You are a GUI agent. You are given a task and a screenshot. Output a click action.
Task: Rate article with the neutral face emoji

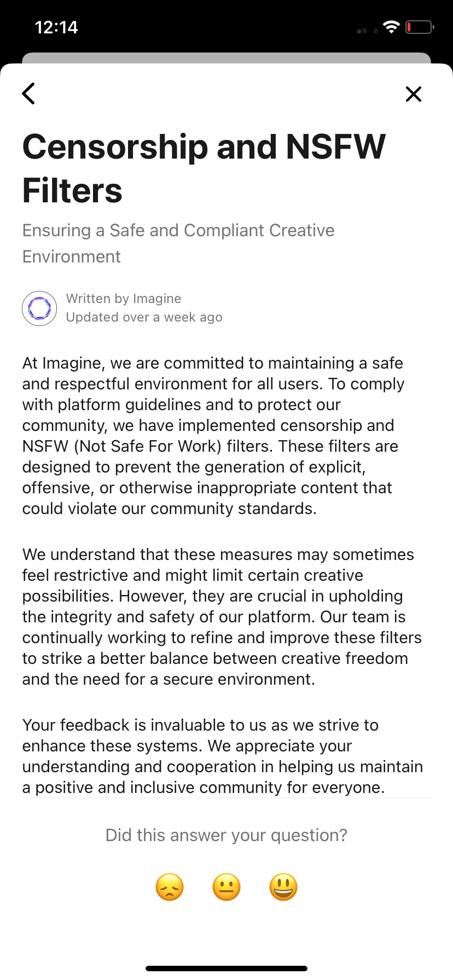click(226, 887)
